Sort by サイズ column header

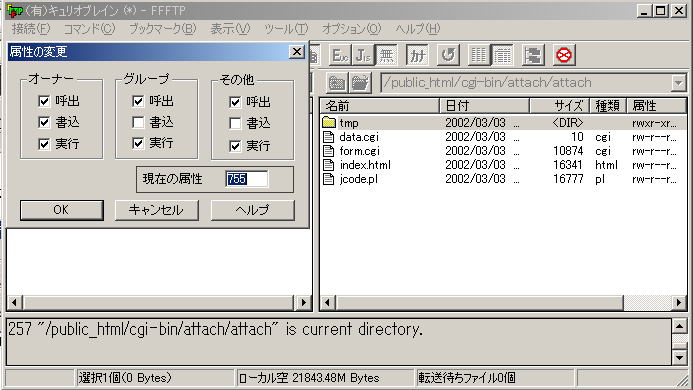pyautogui.click(x=560, y=106)
